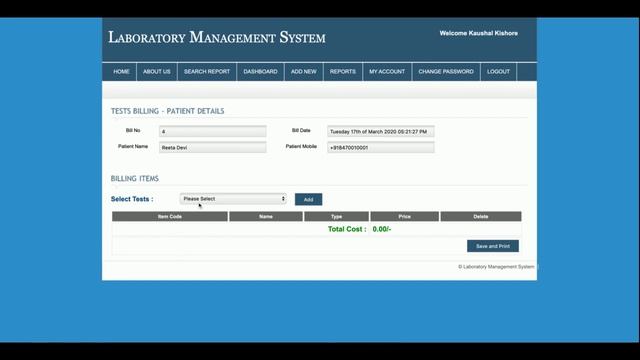Screen dimensions: 640x360
Task: Click the Price column header
Action: tap(404, 216)
